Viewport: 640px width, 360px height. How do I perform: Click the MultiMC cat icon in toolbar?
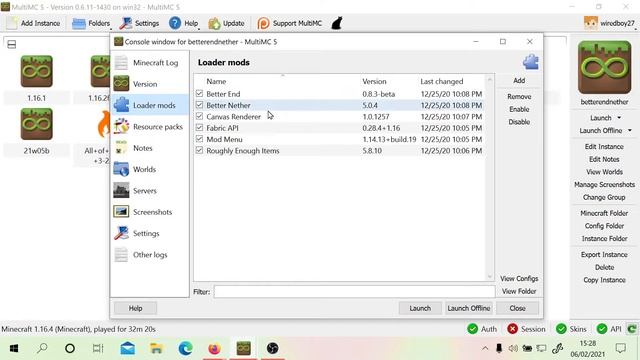pos(337,23)
